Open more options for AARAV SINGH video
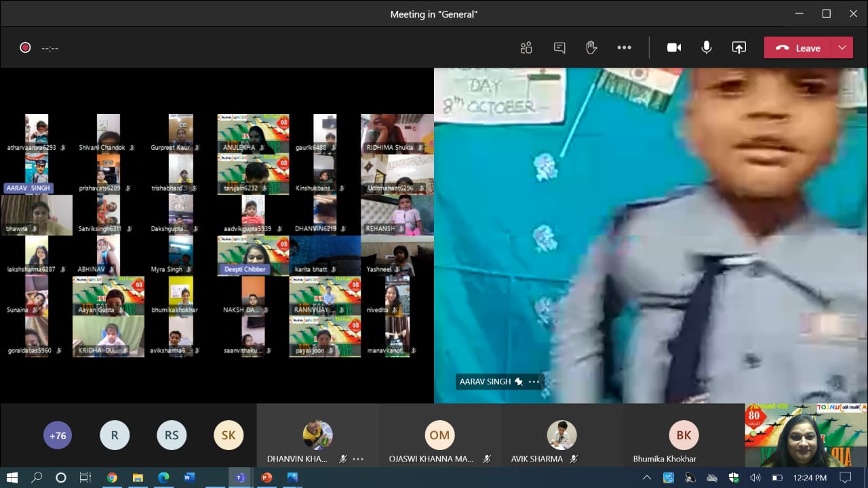868x488 pixels. 534,382
